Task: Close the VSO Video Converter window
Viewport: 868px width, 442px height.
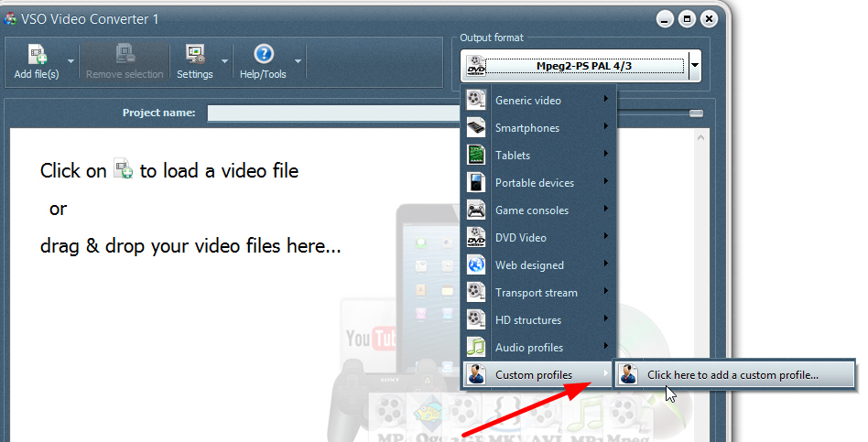Action: (709, 19)
